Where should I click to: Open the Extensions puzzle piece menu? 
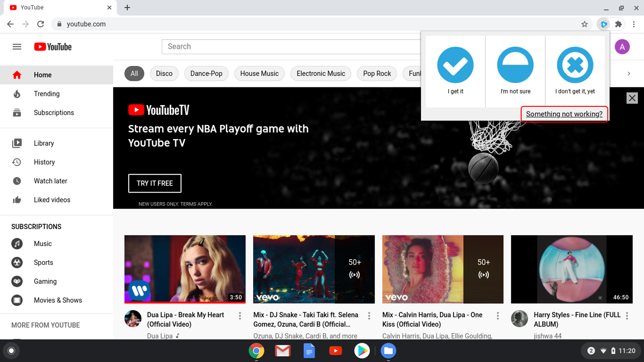619,24
